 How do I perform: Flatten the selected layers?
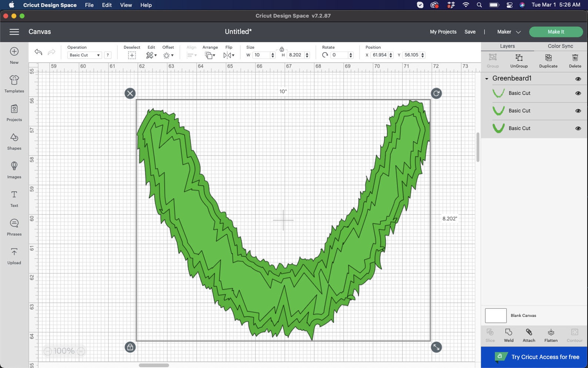[x=551, y=335]
